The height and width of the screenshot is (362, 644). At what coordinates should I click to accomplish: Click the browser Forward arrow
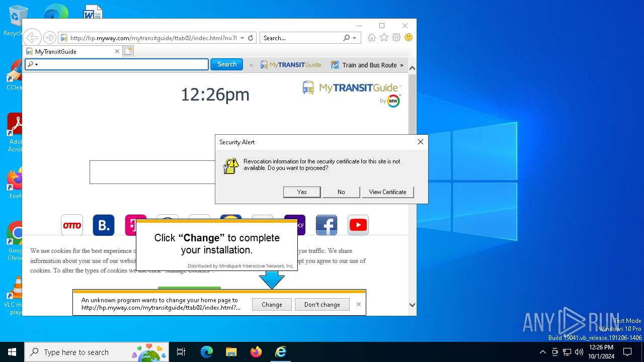49,38
